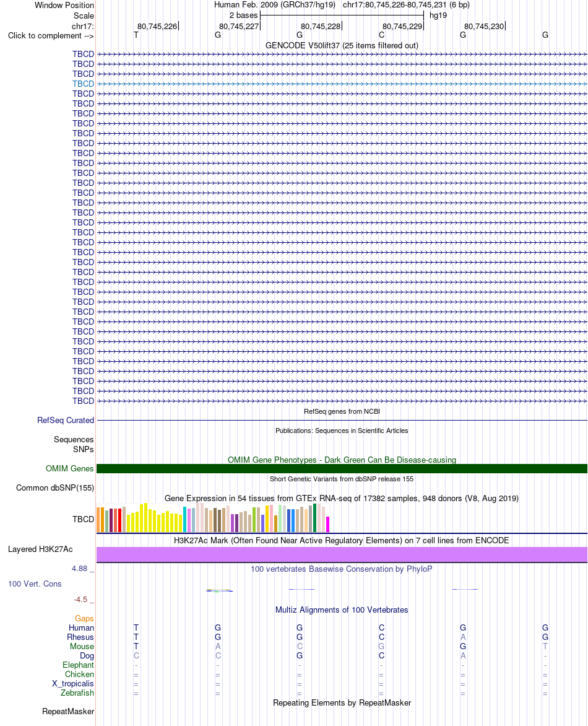Viewport: 588px width, 726px height.
Task: Select the Mouse species label
Action: pos(82,646)
